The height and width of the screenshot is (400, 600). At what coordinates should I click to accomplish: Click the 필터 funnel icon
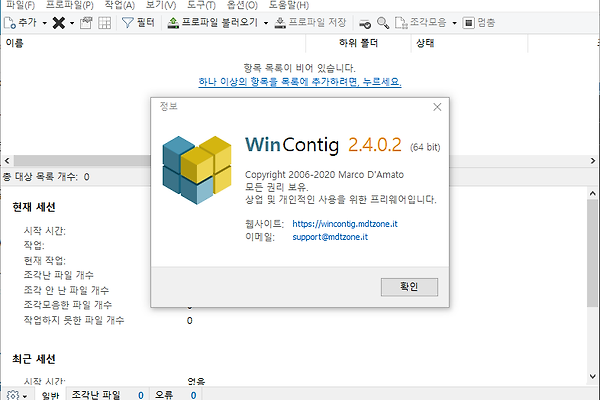click(x=127, y=23)
